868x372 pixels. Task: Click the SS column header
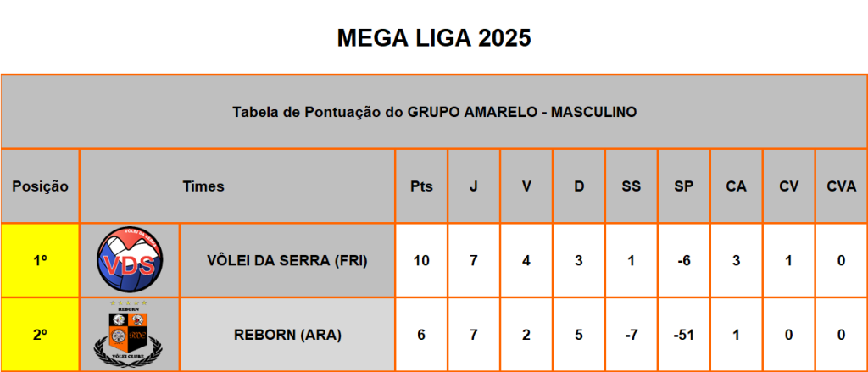[x=632, y=186]
